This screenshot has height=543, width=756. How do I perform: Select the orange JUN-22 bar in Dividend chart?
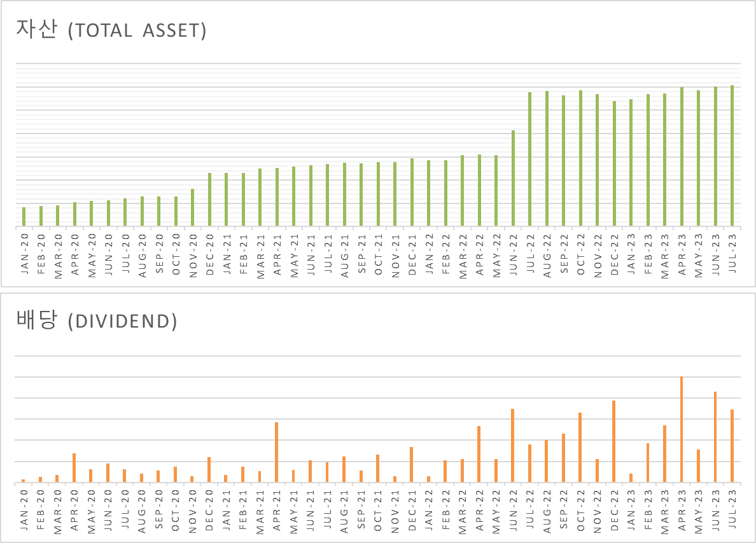tap(512, 446)
